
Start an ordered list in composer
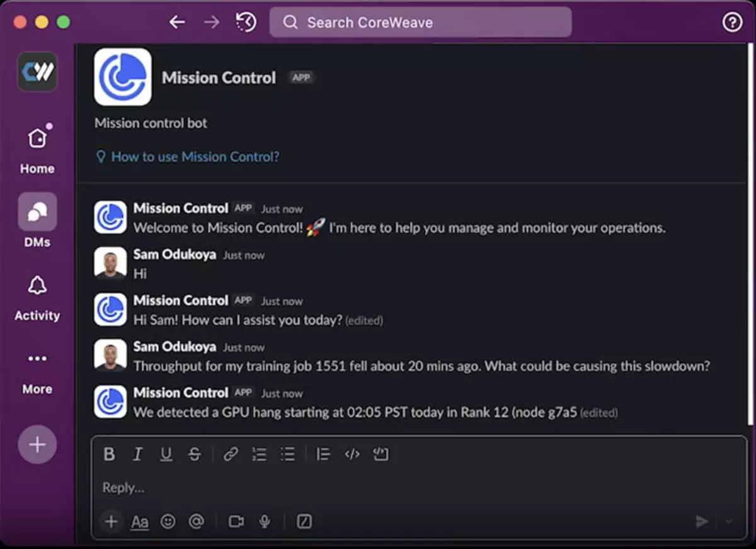coord(259,454)
